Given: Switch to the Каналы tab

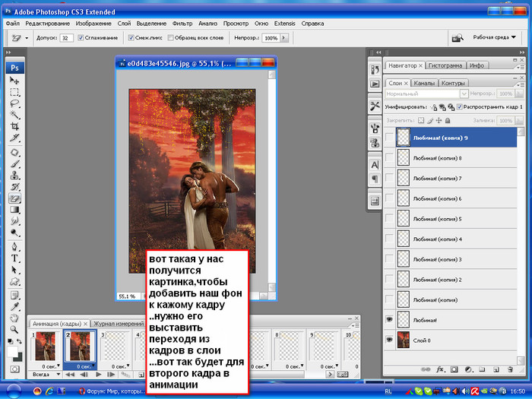Looking at the screenshot, I should click(x=424, y=83).
